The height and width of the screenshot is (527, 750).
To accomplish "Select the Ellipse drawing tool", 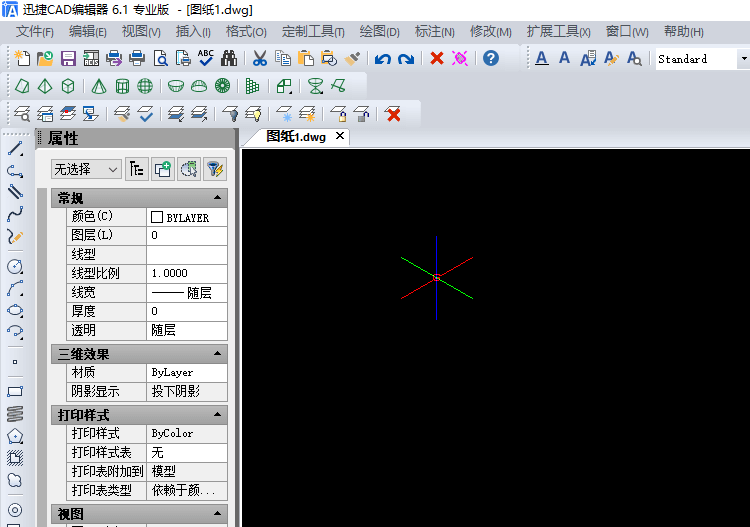I will (15, 310).
